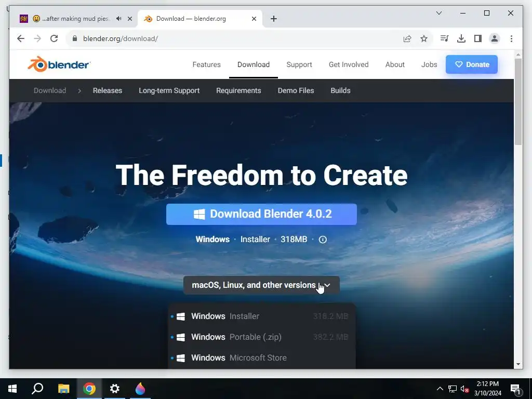Choose Windows Installer from the list
The image size is (532, 399).
pyautogui.click(x=261, y=316)
